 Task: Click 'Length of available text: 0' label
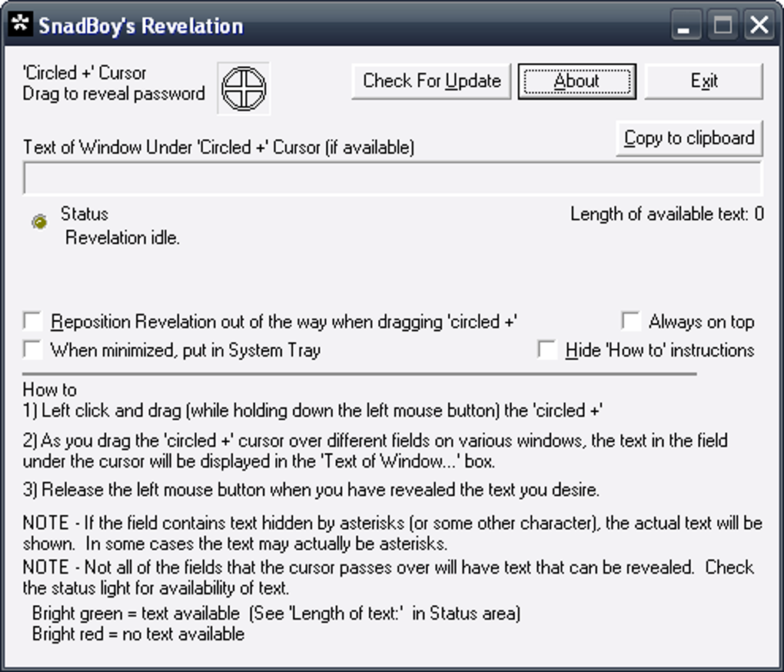[x=667, y=214]
